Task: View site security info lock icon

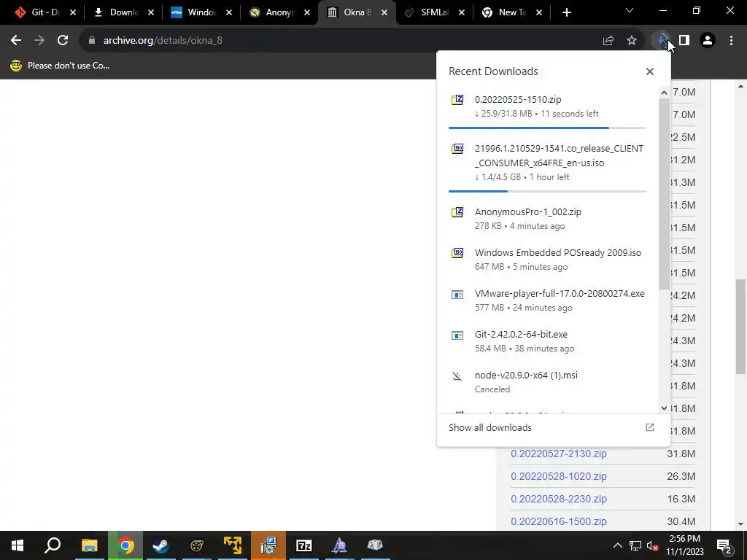Action: (91, 41)
